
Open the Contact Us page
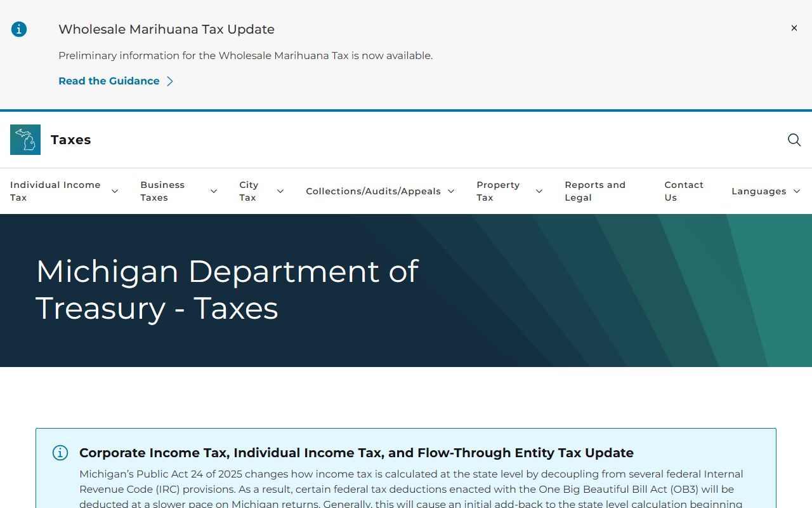pos(684,191)
